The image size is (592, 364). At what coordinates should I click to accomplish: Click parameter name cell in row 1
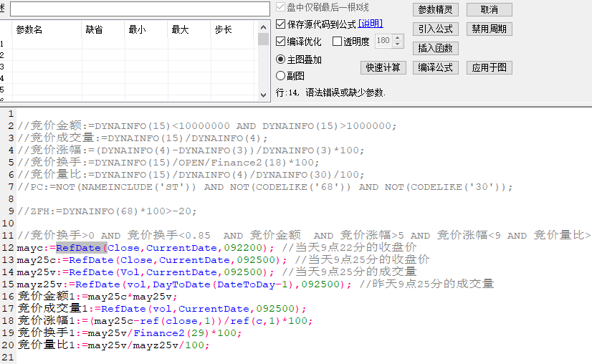pyautogui.click(x=47, y=44)
